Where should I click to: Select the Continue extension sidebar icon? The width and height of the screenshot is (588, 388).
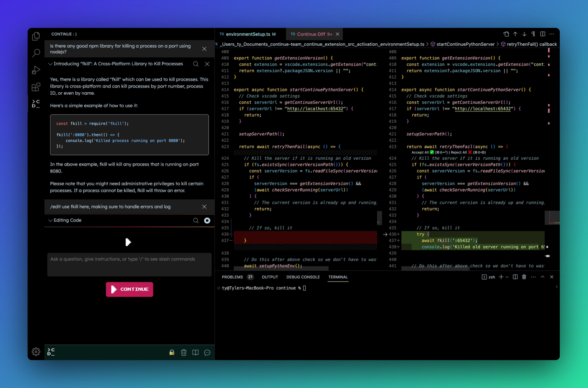pos(36,103)
